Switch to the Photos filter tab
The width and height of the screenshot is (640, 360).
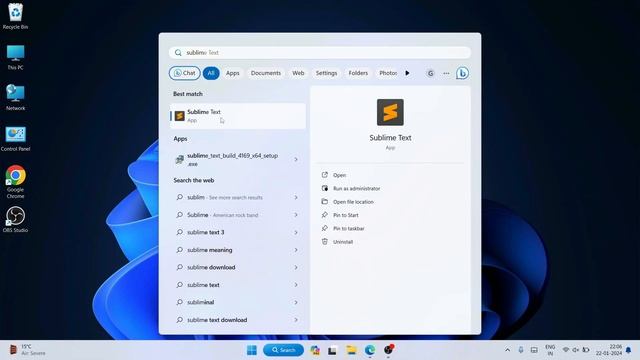click(x=387, y=73)
